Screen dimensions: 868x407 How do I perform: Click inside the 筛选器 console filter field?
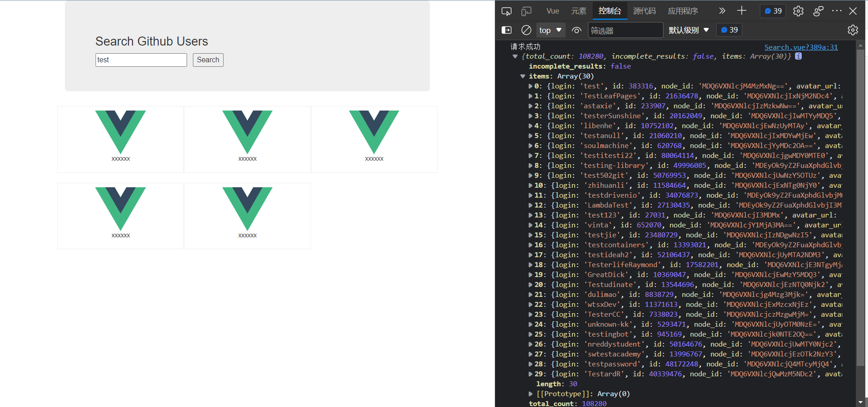[626, 30]
